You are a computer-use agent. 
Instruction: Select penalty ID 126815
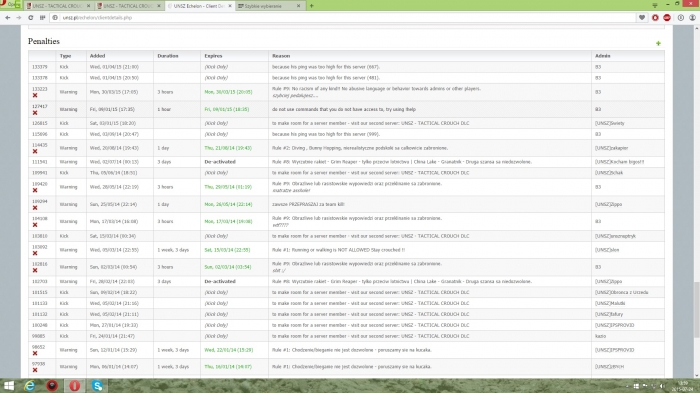pos(40,123)
